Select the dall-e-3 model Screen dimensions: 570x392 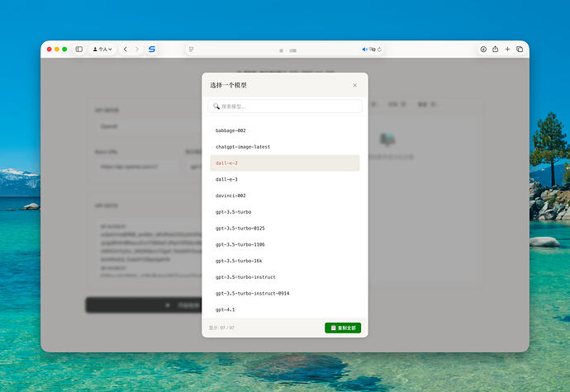(285, 179)
